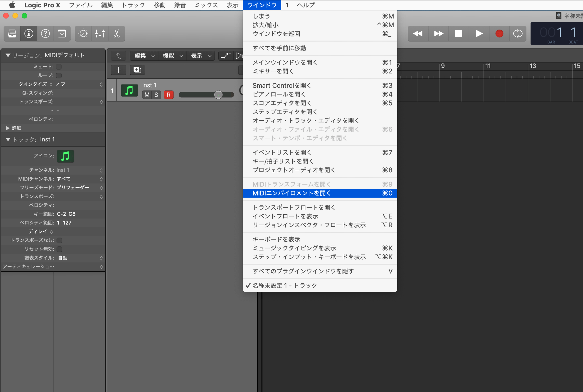The image size is (583, 392).
Task: Click the Toolbar toggle icon
Action: (x=62, y=33)
